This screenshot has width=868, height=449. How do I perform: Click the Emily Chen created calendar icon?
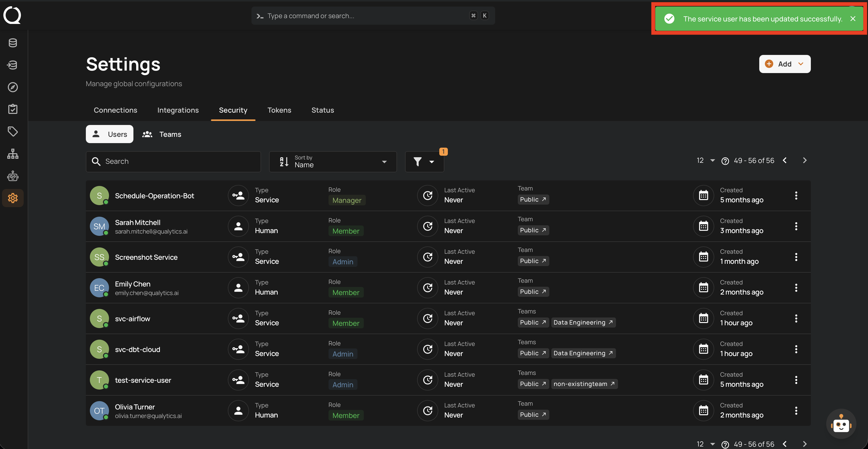coord(704,288)
